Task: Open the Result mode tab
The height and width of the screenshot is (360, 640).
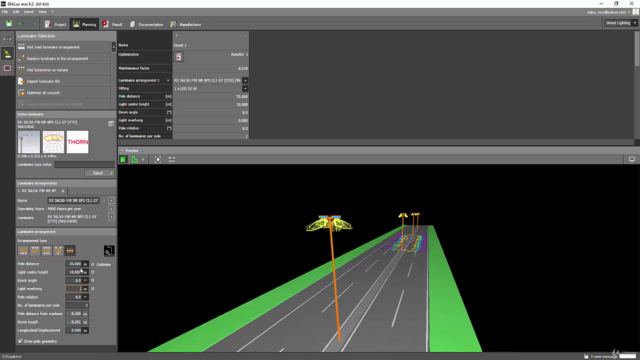Action: pyautogui.click(x=112, y=24)
